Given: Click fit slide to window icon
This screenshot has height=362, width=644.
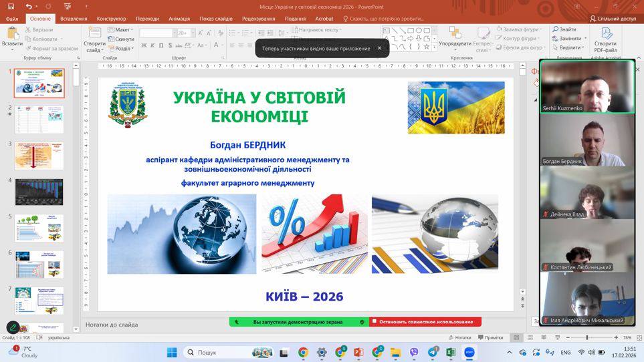Looking at the screenshot, I should coord(639,337).
